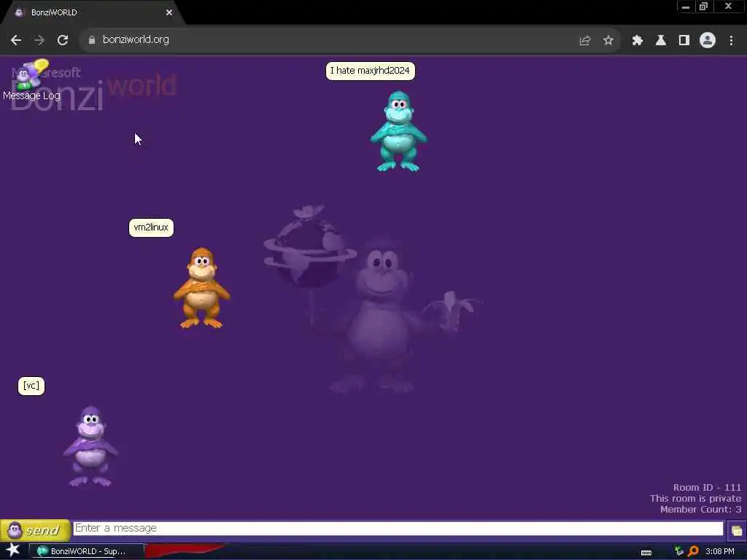
Task: Click the send button
Action: (x=35, y=530)
